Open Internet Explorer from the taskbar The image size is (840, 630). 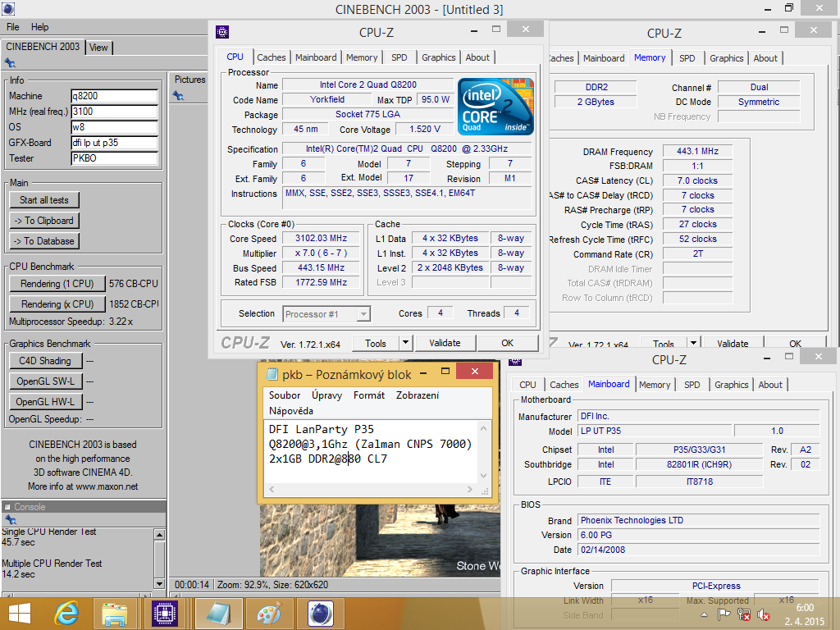(67, 614)
